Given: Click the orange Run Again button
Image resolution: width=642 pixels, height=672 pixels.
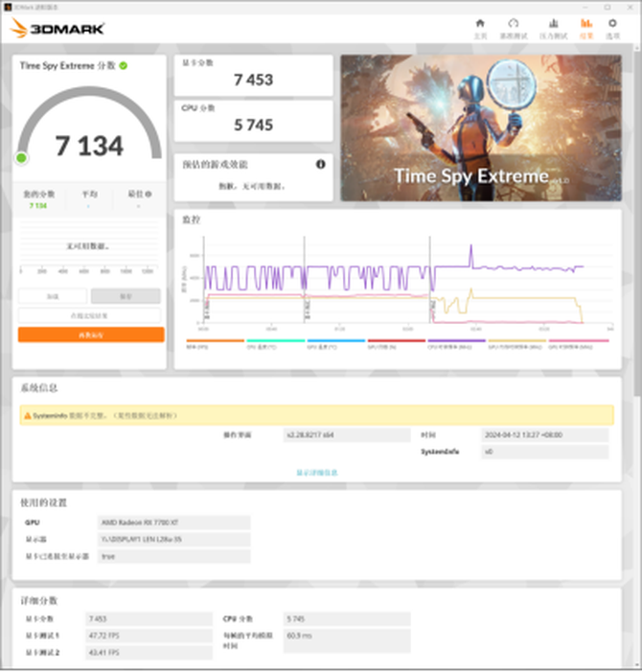Looking at the screenshot, I should (x=91, y=335).
